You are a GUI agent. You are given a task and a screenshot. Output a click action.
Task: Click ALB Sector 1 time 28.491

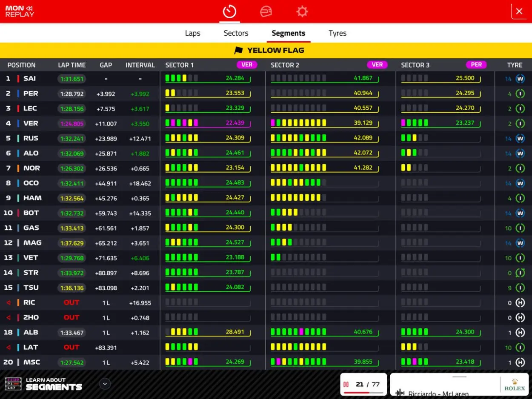click(235, 332)
